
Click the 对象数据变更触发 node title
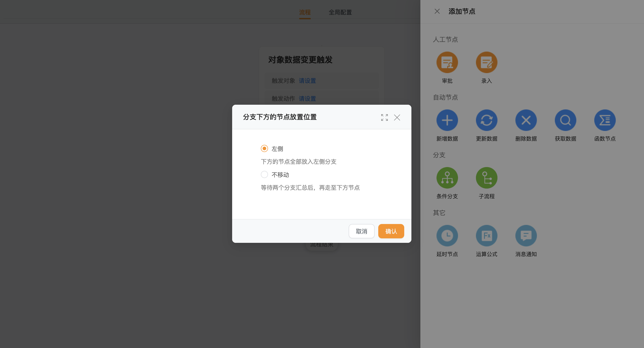coord(300,60)
